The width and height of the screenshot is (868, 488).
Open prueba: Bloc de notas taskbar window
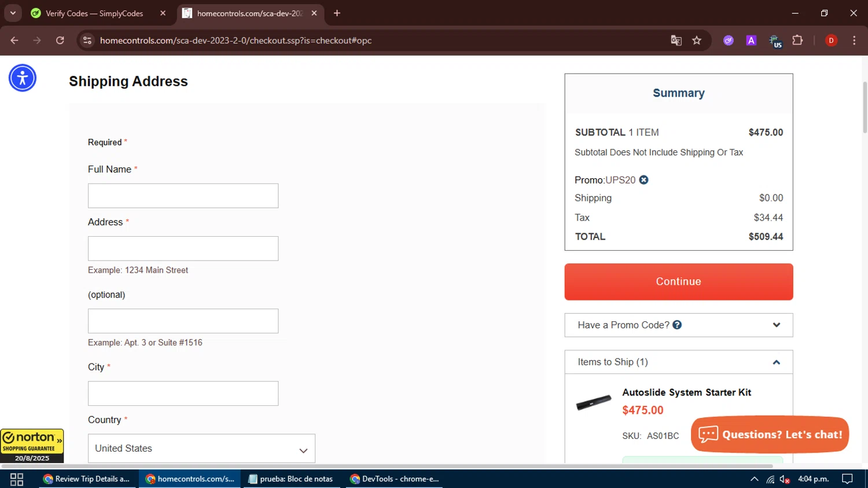click(x=291, y=479)
